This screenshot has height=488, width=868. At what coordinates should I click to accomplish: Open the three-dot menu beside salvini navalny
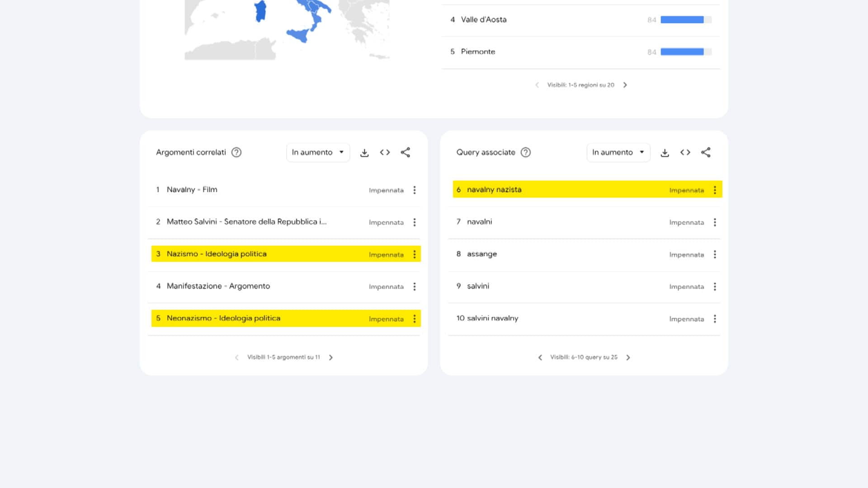tap(715, 319)
